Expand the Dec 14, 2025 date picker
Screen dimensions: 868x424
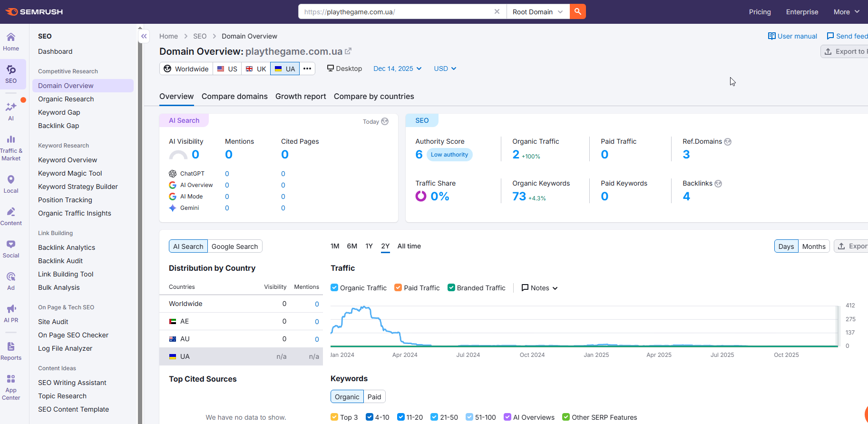point(397,69)
